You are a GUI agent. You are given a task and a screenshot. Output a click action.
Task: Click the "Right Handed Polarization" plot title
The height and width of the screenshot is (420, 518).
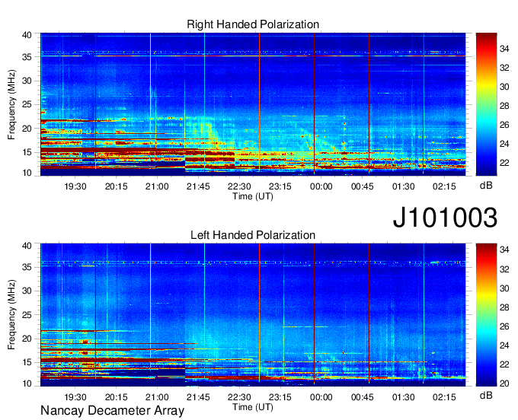pyautogui.click(x=253, y=24)
